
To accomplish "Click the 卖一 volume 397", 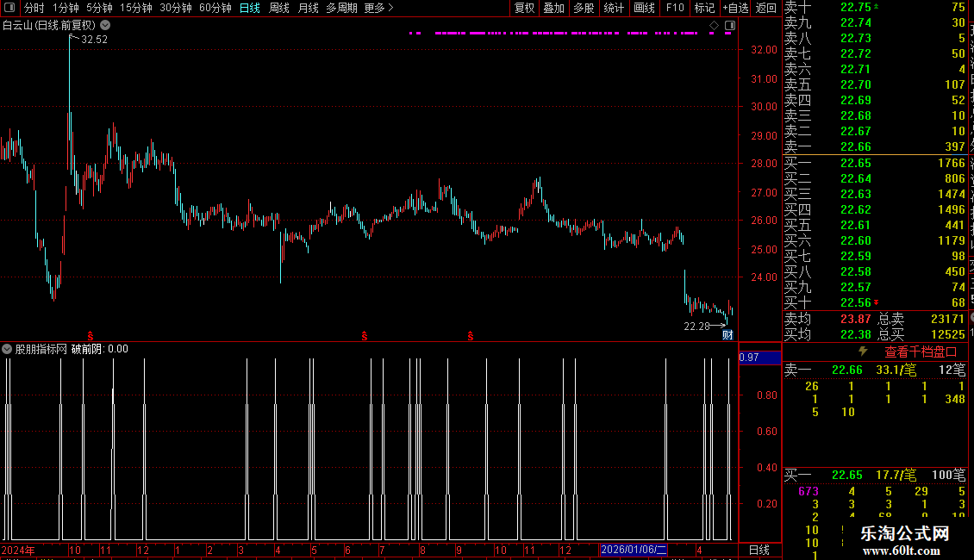I will click(x=955, y=147).
